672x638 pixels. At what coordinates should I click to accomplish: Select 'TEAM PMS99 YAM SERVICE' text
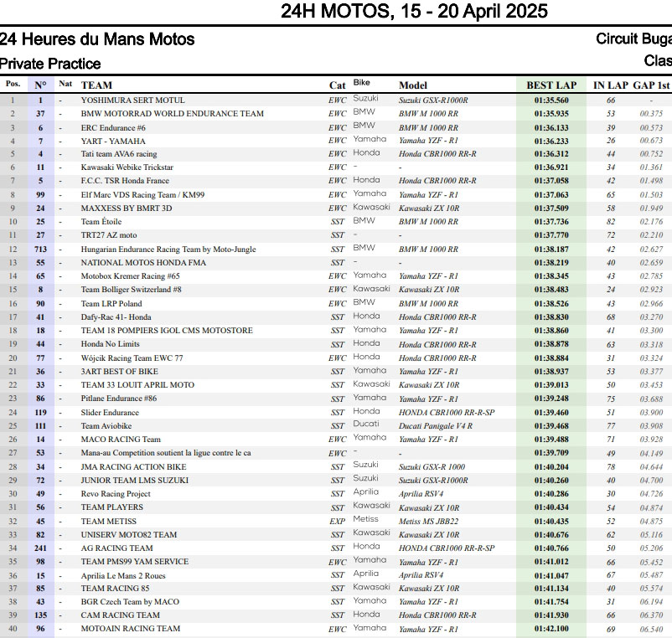point(135,561)
